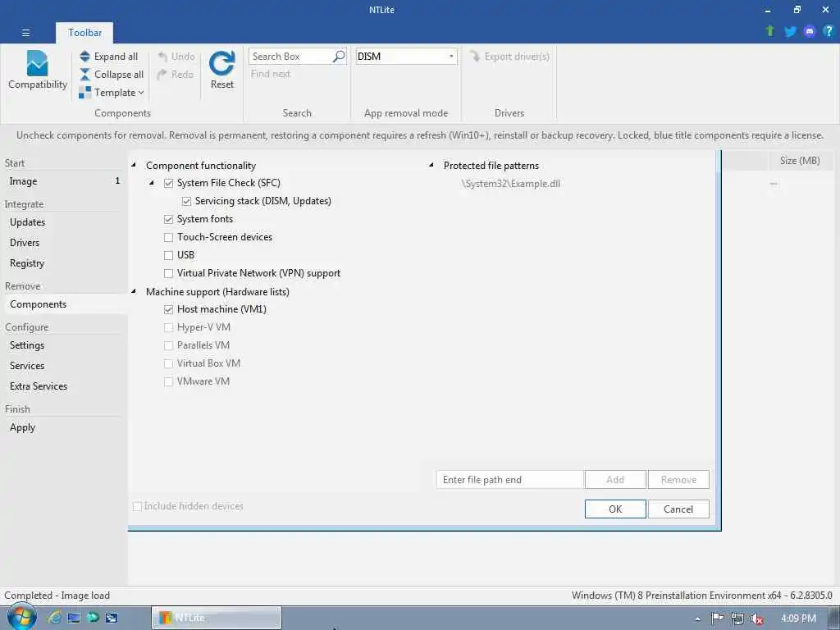Launch Internet Explorer from the taskbar

(x=54, y=618)
